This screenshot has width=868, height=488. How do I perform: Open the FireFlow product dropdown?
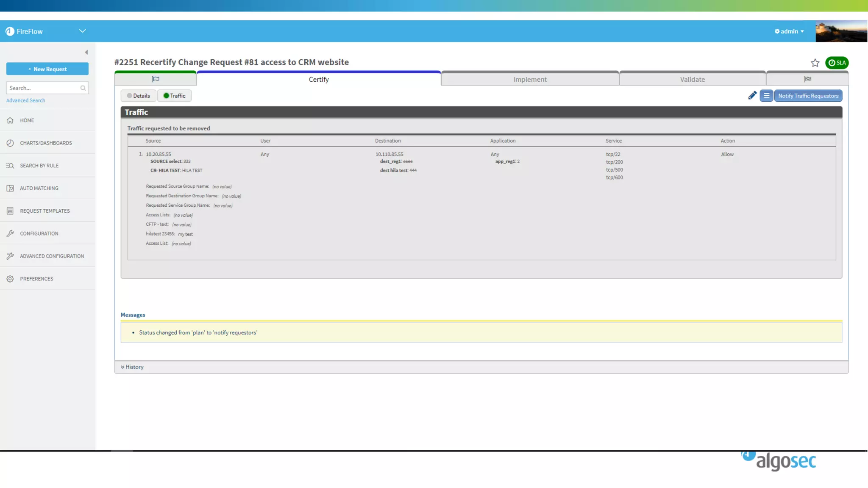coord(82,31)
